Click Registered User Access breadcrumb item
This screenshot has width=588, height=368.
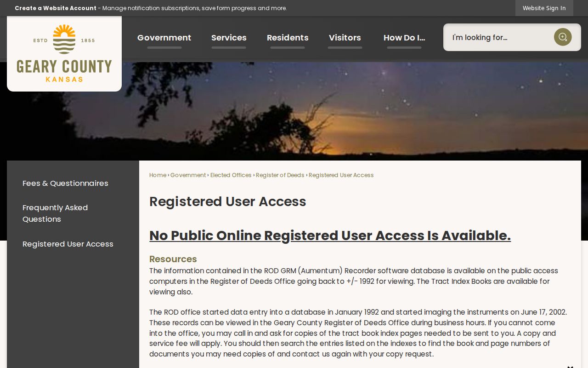pos(341,175)
